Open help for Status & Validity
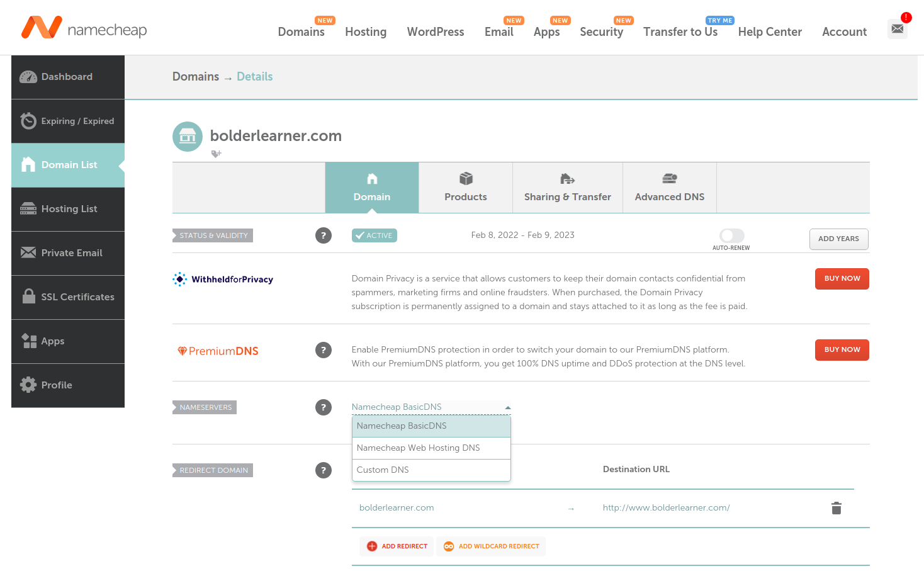 [324, 235]
